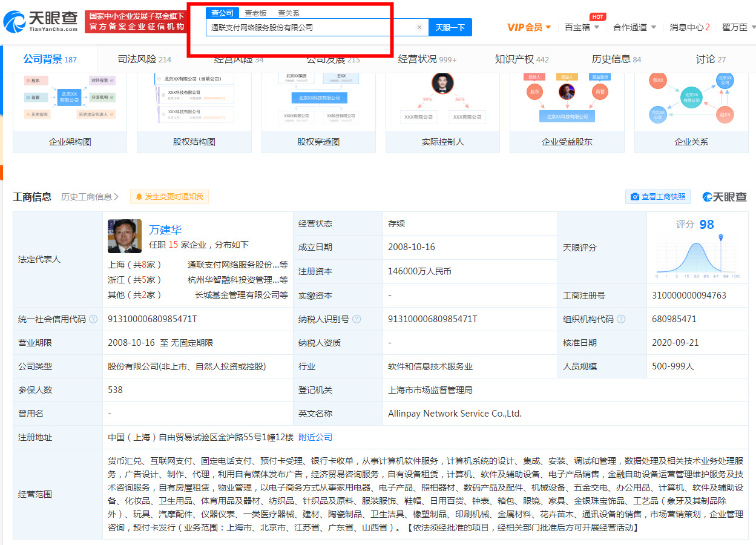This screenshot has width=756, height=545.
Task: Clear the search box with X icon
Action: [419, 27]
